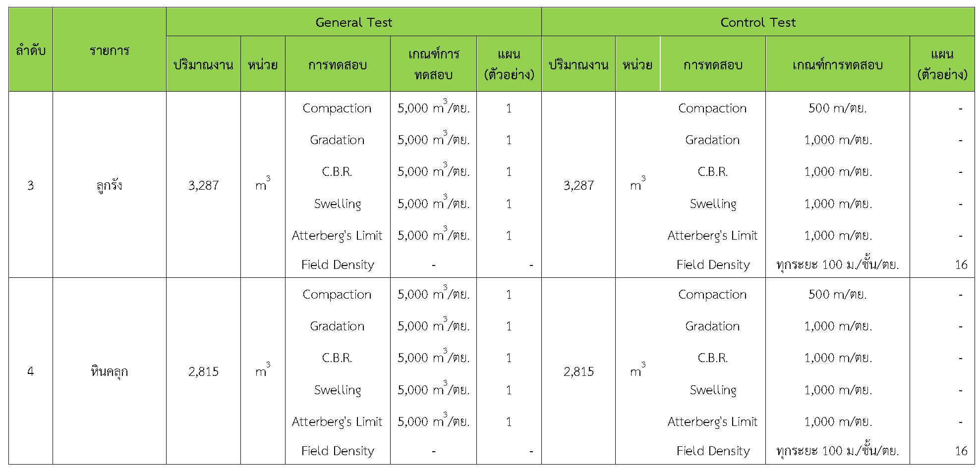Click หน่วย header under Control Test

(637, 65)
